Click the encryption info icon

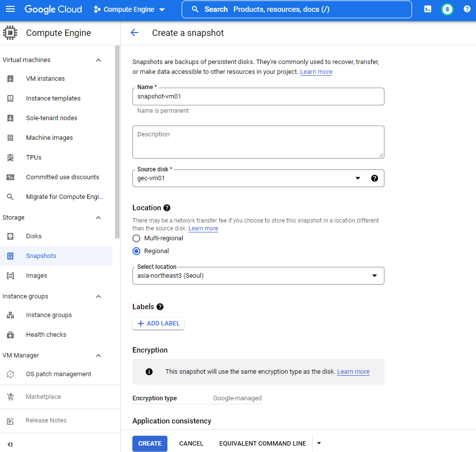tap(149, 372)
